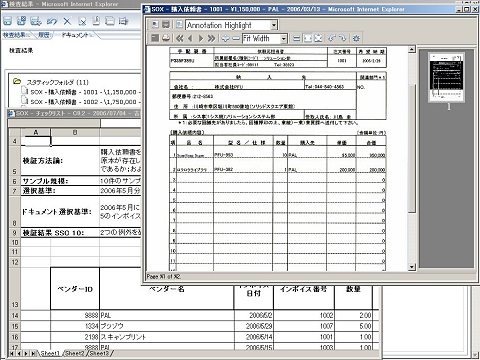Viewport: 480px width, 360px height.
Task: Collapse the スタティックフォルダ (11) folder
Action: 17,81
